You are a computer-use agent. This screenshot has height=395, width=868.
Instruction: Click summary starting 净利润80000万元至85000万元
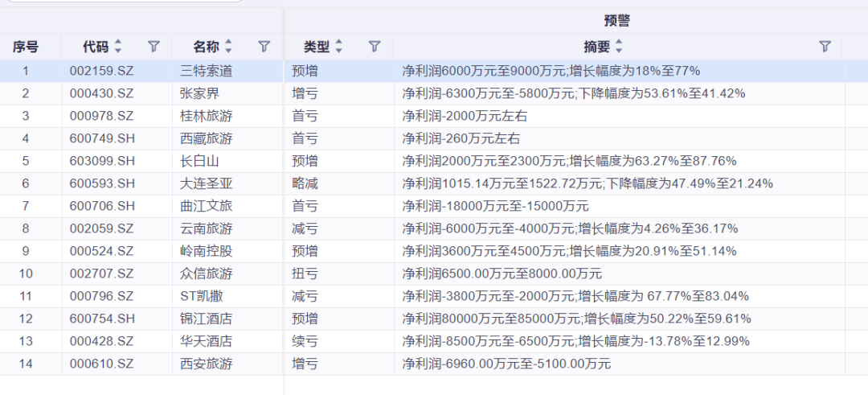pyautogui.click(x=576, y=319)
